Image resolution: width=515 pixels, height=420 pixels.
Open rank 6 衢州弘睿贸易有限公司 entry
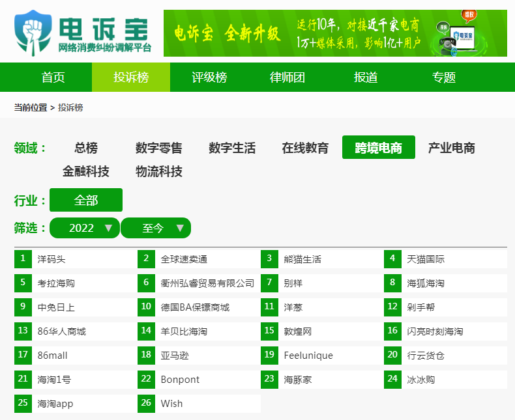coord(199,283)
